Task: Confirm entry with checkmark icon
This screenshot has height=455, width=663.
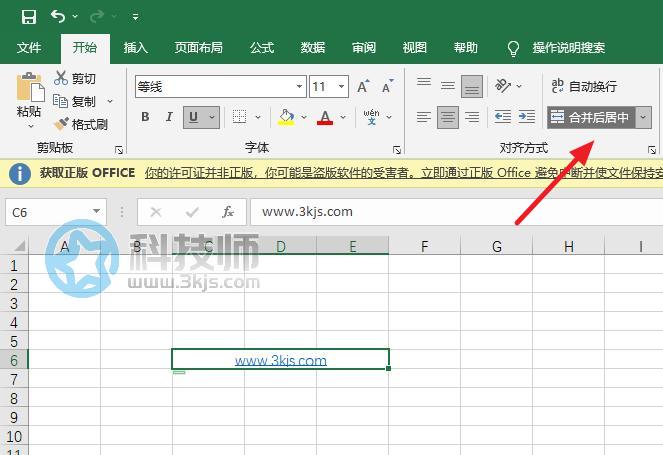Action: pyautogui.click(x=192, y=212)
